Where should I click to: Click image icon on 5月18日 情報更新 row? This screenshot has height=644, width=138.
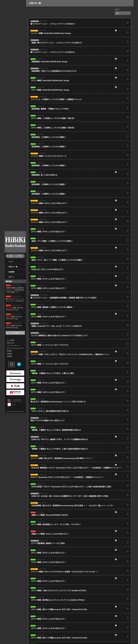click(116, 465)
